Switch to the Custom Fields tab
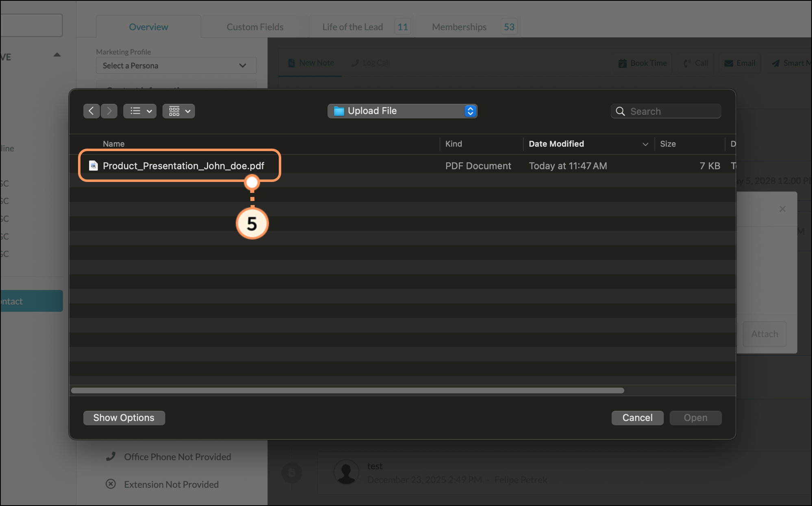This screenshot has width=812, height=506. (x=255, y=27)
